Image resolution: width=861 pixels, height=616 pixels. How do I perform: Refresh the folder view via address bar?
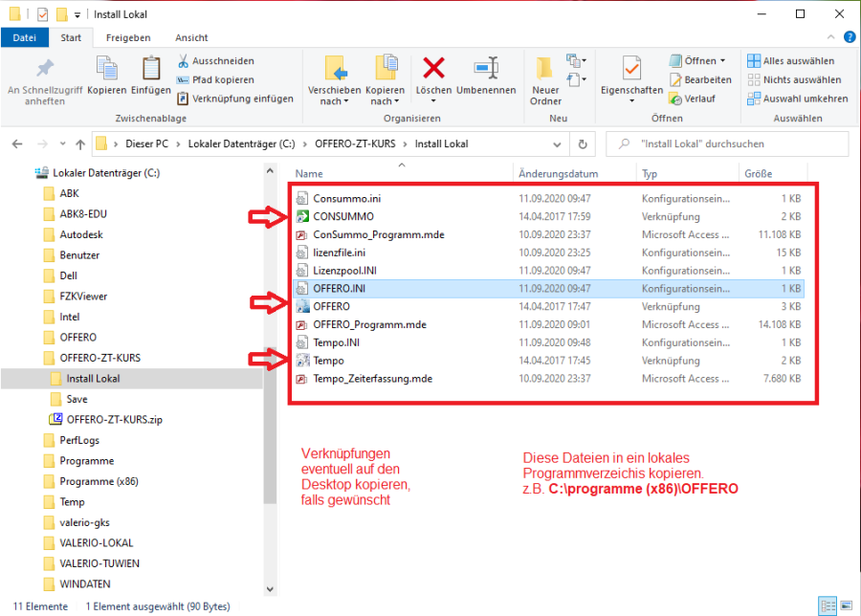pos(582,144)
